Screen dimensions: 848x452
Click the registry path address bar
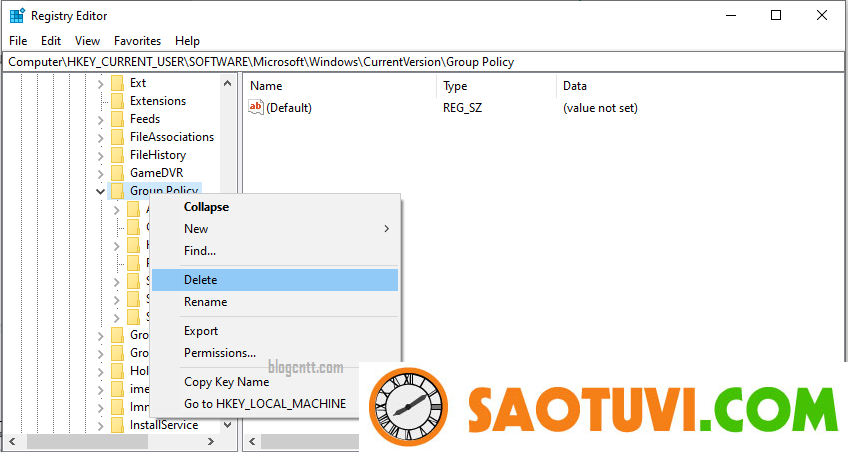(423, 62)
